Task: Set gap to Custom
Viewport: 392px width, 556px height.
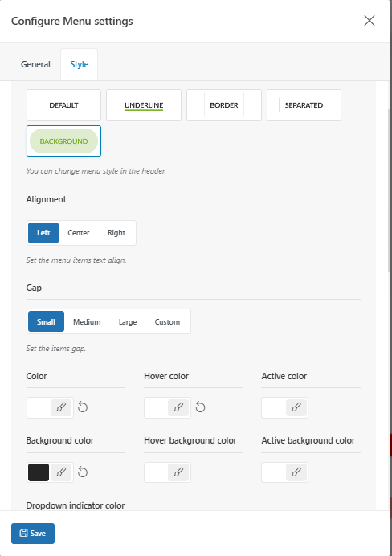Action: (x=167, y=321)
